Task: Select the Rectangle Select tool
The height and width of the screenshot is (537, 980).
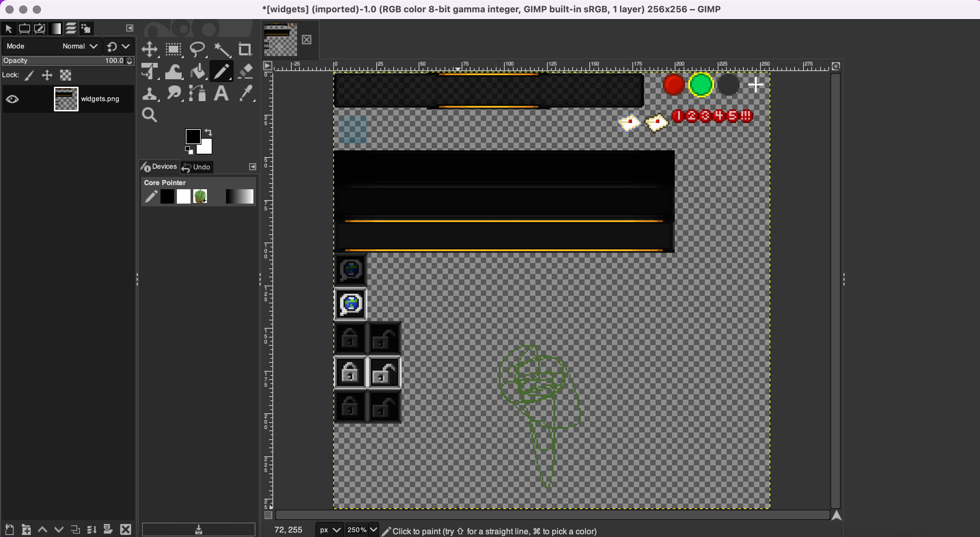Action: tap(173, 50)
